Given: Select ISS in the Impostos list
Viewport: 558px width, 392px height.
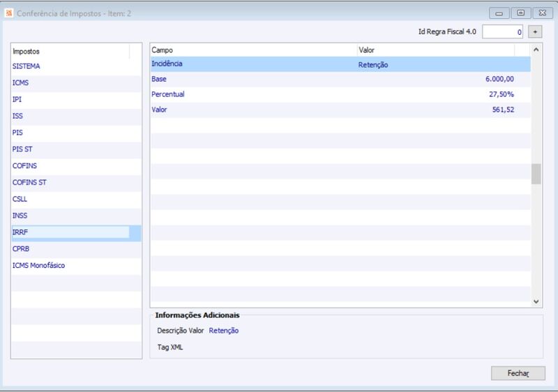Looking at the screenshot, I should 76,116.
